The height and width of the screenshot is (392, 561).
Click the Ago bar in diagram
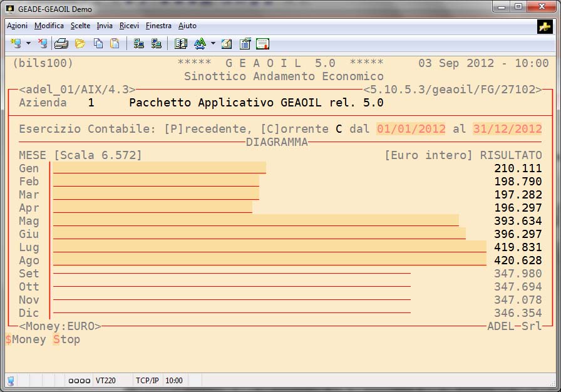[269, 260]
